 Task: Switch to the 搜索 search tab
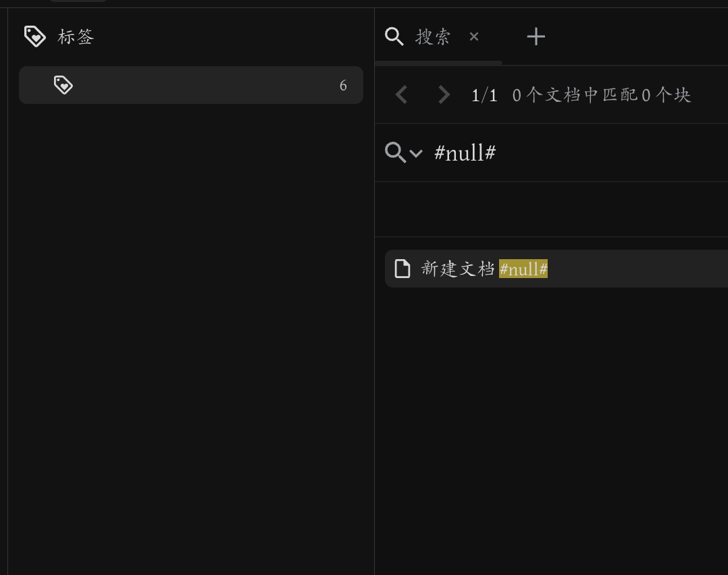coord(432,36)
